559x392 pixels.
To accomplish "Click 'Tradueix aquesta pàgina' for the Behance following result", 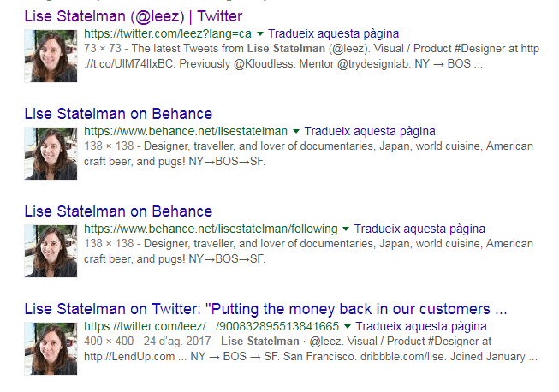I will click(x=419, y=229).
